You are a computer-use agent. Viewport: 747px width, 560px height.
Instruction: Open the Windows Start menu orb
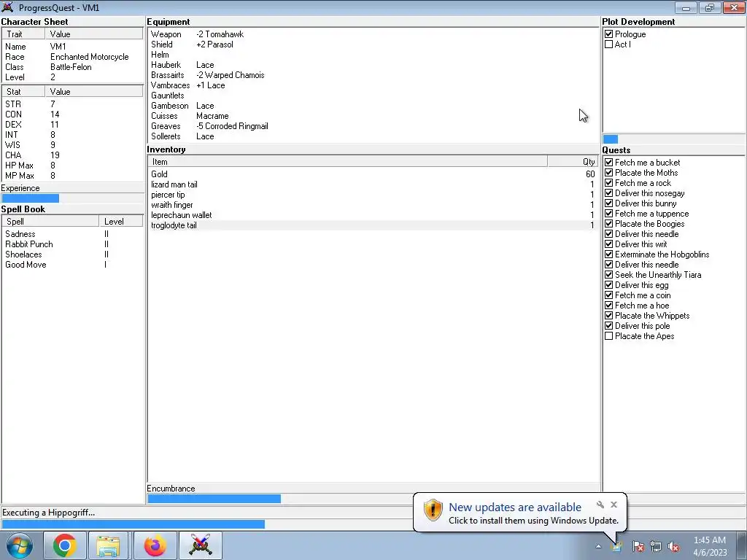(x=20, y=545)
